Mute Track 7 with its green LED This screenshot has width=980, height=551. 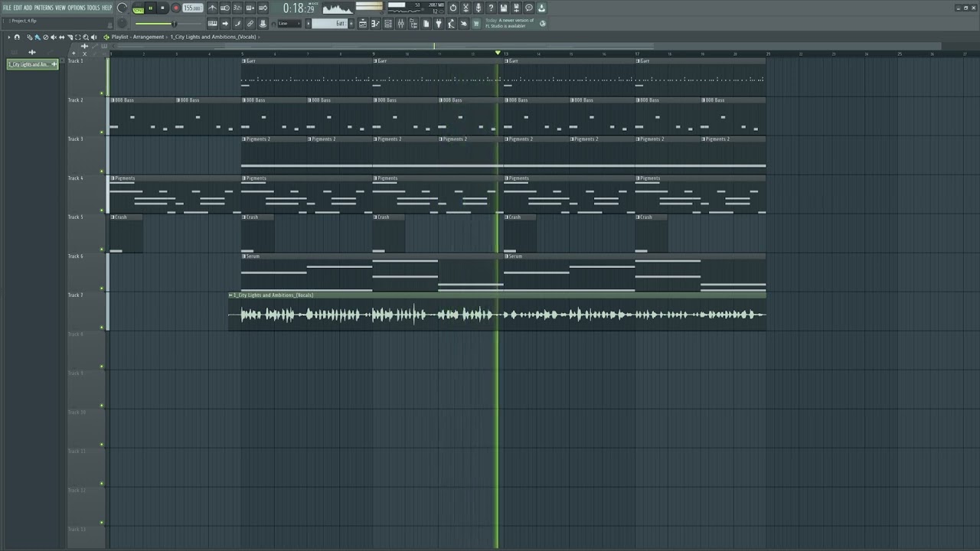[102, 328]
